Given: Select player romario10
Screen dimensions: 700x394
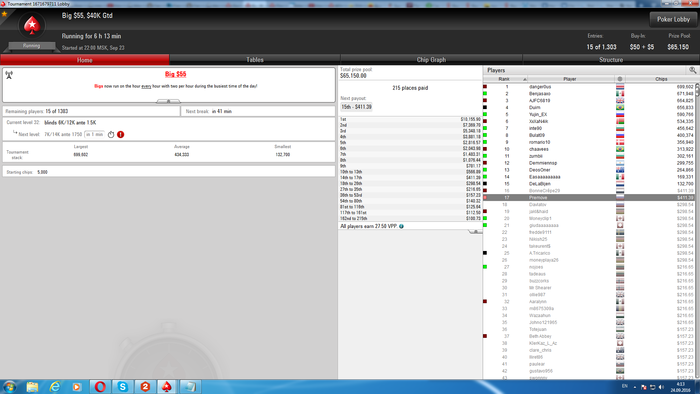Looking at the screenshot, I should coord(589,142).
